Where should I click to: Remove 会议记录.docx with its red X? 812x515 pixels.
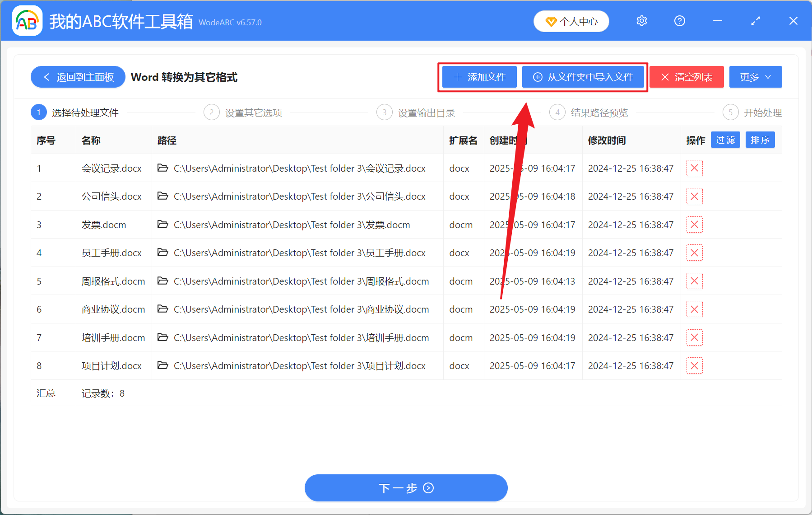pos(695,168)
